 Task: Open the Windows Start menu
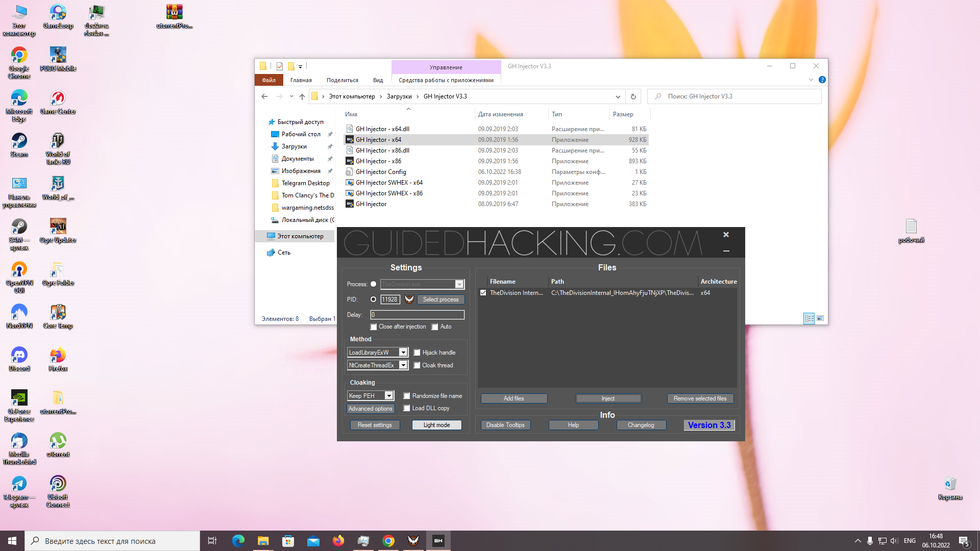click(12, 541)
